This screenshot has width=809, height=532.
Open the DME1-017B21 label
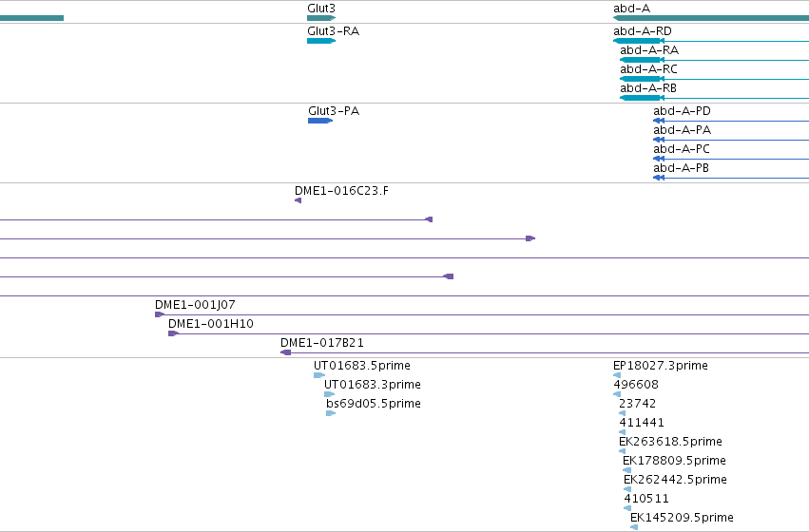pyautogui.click(x=322, y=343)
